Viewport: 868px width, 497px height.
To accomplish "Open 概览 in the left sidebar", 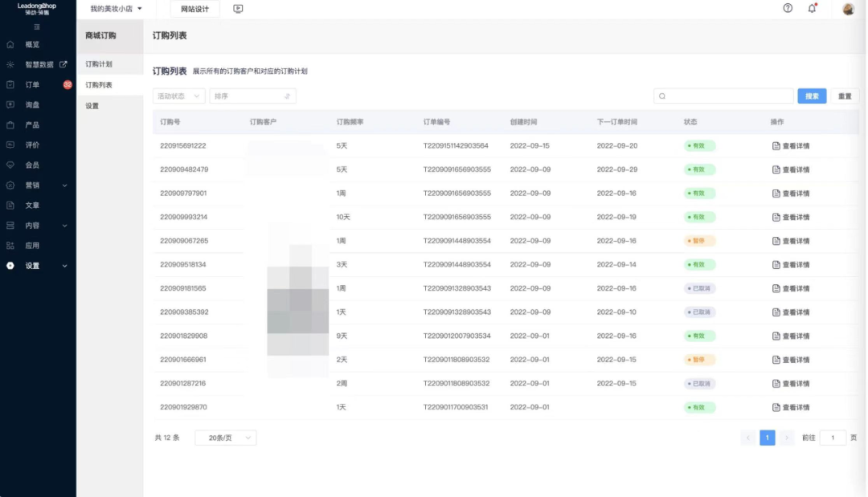I will click(x=32, y=45).
